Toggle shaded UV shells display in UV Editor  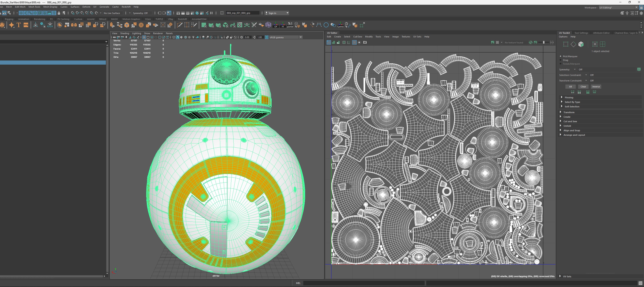click(334, 43)
